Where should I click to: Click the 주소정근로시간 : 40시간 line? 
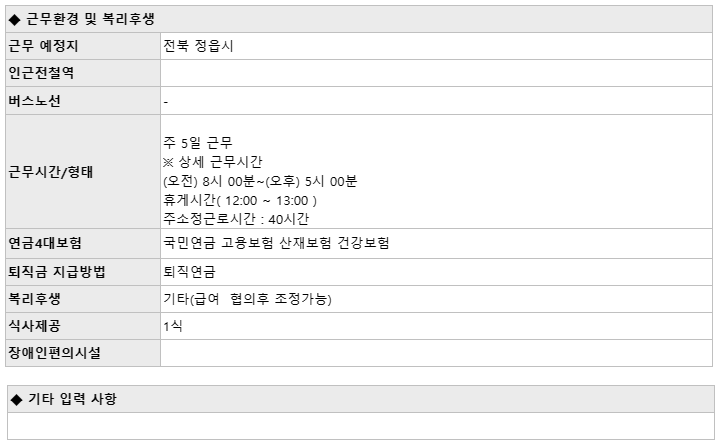coord(236,219)
